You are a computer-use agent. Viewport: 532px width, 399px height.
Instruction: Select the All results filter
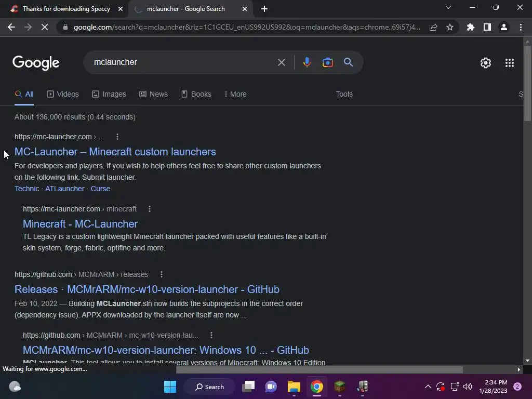point(24,95)
